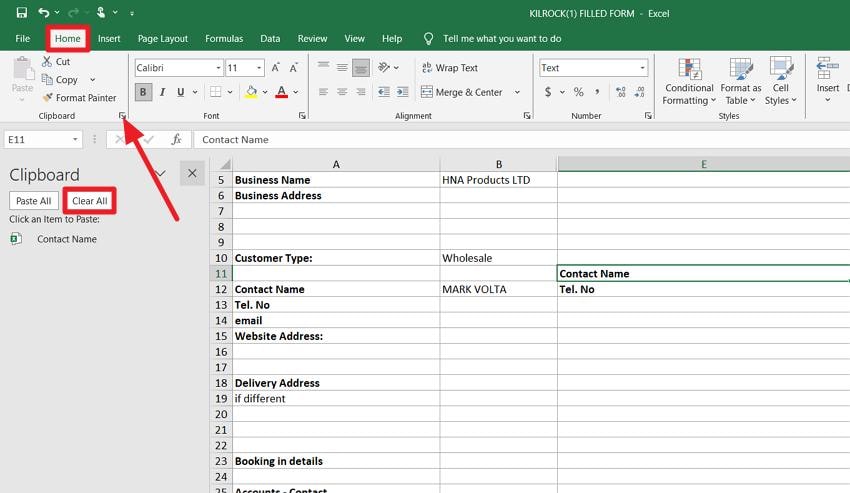Center text horizontally

(x=342, y=92)
